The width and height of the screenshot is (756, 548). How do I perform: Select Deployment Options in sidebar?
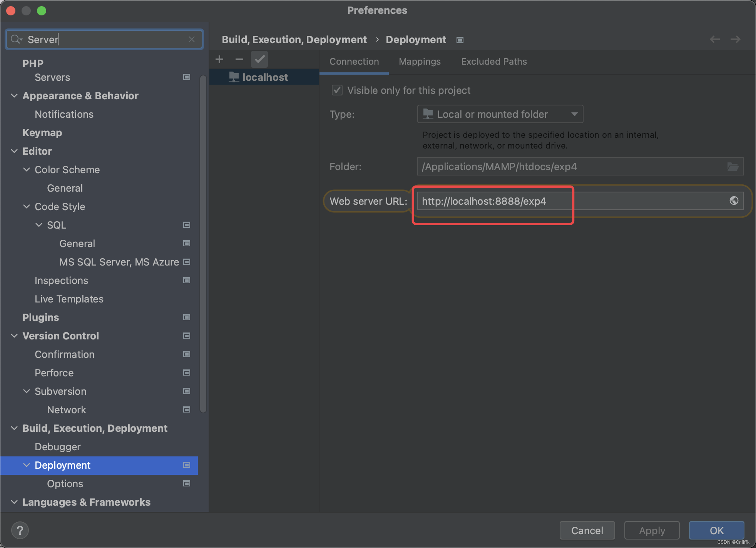coord(65,483)
